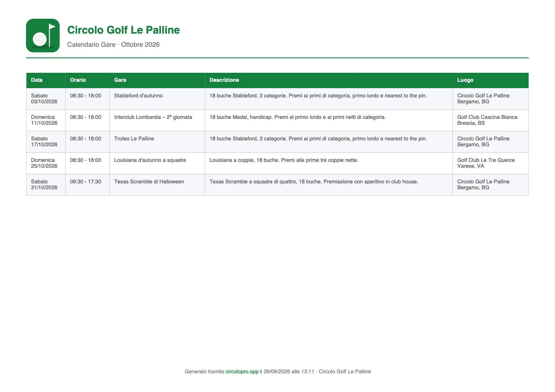
Task: Click 'Texas Scramble di Halloween' cell
Action: 157,185
